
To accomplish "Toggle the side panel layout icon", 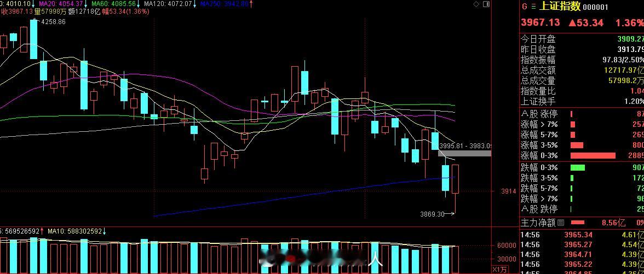I will click(486, 4).
